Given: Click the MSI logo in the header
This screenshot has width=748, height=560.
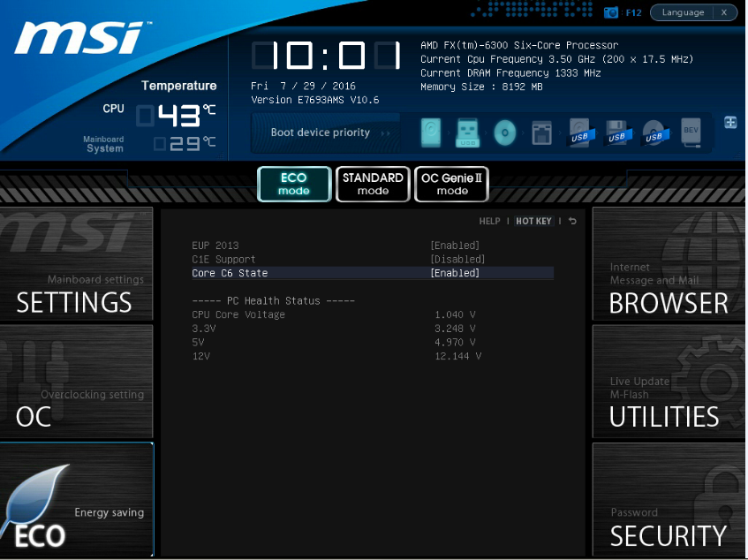Looking at the screenshot, I should 82,38.
